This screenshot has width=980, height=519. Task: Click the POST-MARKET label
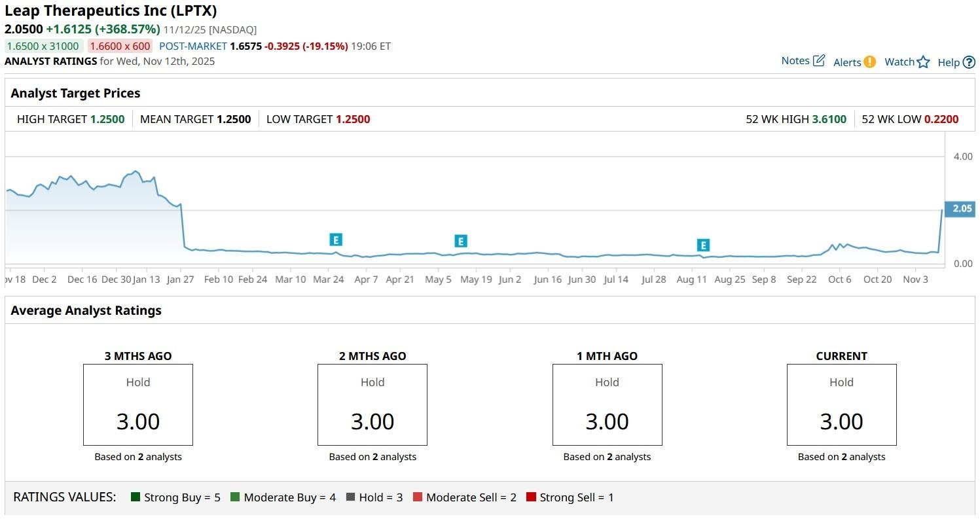tap(193, 46)
